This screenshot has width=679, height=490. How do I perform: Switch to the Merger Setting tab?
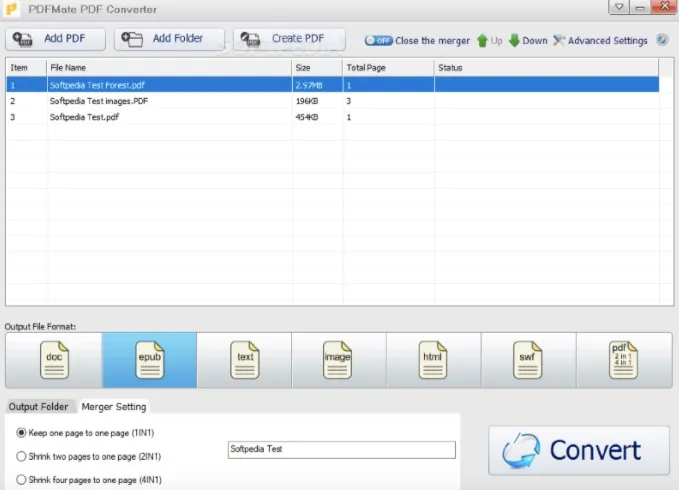[x=114, y=406]
